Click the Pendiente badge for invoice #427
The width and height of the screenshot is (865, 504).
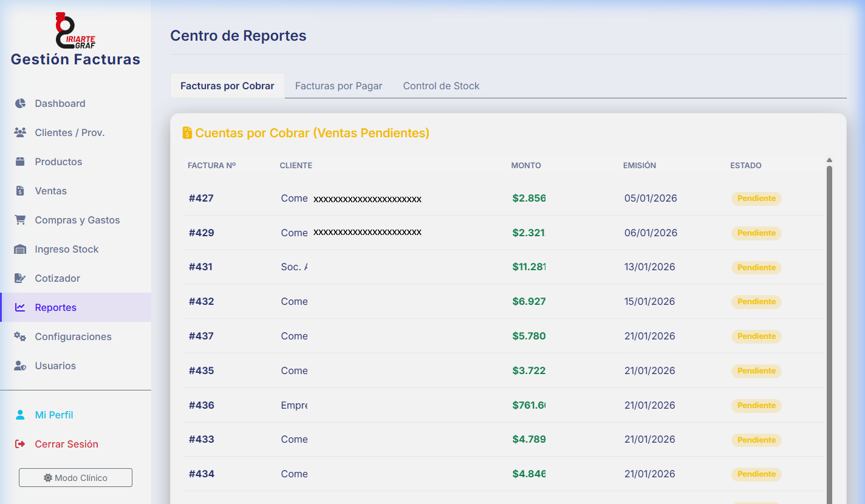tap(756, 199)
